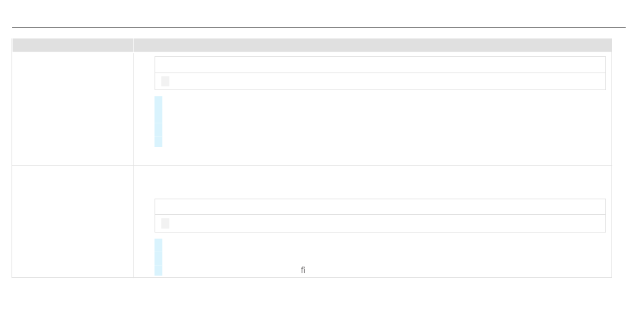
Task: Click the 'fi' text
Action: click(303, 270)
